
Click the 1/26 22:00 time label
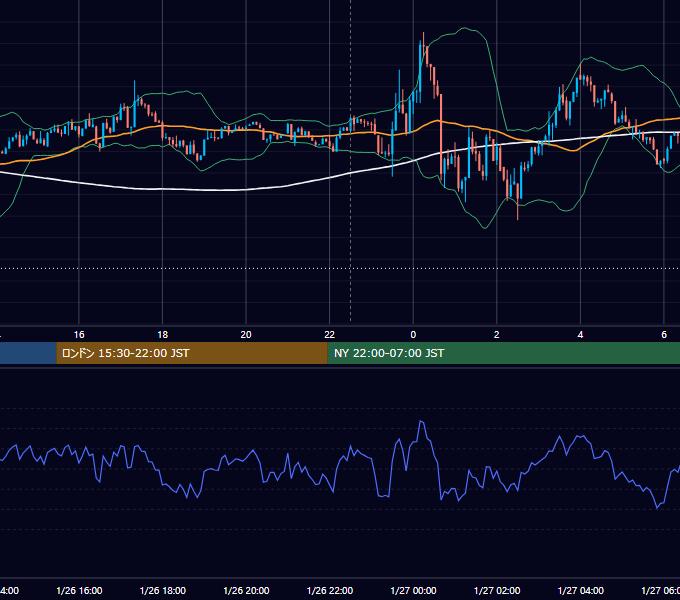click(x=330, y=590)
